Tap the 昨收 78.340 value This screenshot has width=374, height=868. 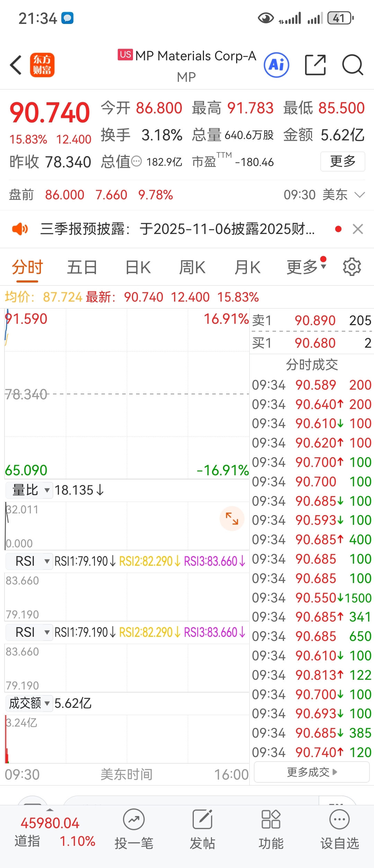click(50, 162)
